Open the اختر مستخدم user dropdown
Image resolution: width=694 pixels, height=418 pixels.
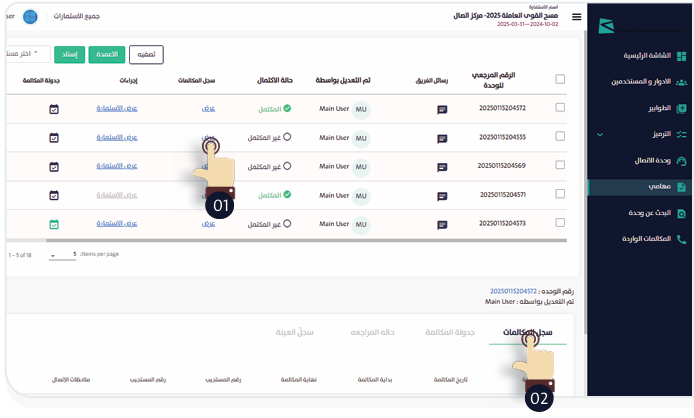click(27, 54)
